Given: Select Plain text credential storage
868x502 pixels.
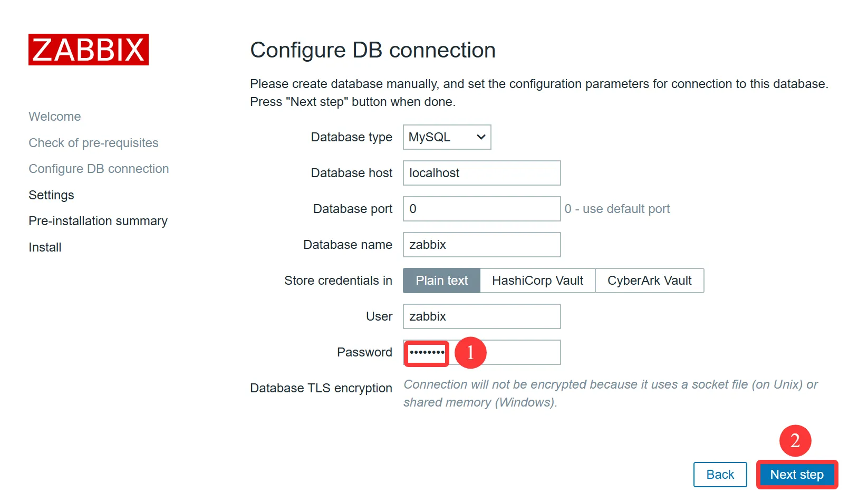Looking at the screenshot, I should pyautogui.click(x=441, y=281).
